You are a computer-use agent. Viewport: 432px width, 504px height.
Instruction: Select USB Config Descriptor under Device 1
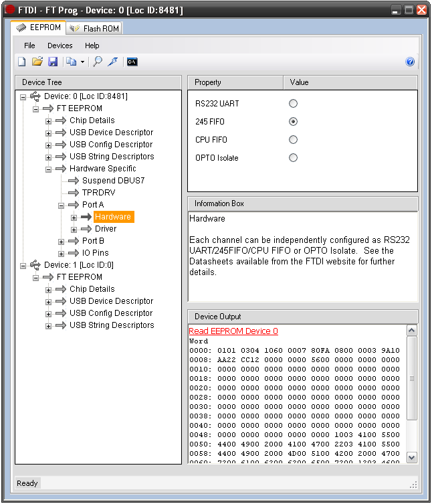pyautogui.click(x=111, y=313)
